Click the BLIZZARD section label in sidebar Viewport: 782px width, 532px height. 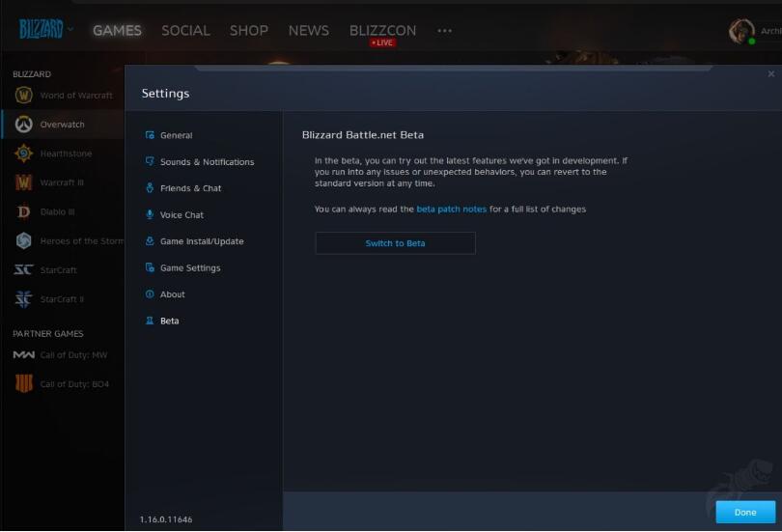pyautogui.click(x=32, y=73)
